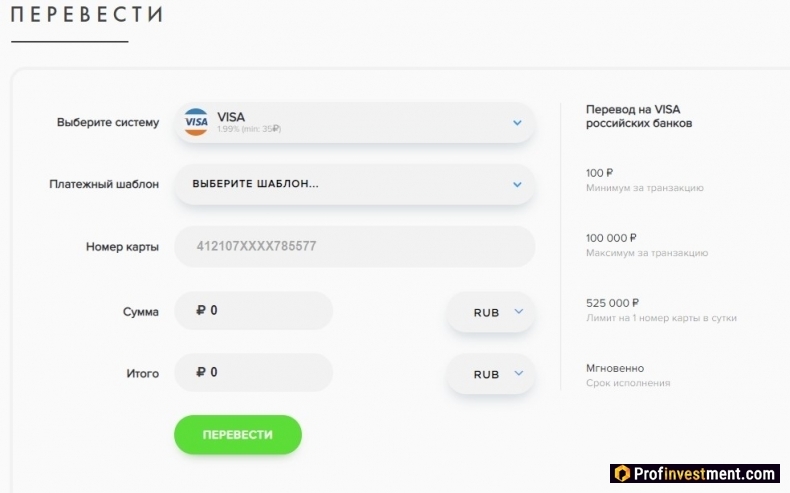
Task: Select the VISA payment system dropdown
Action: pyautogui.click(x=355, y=122)
